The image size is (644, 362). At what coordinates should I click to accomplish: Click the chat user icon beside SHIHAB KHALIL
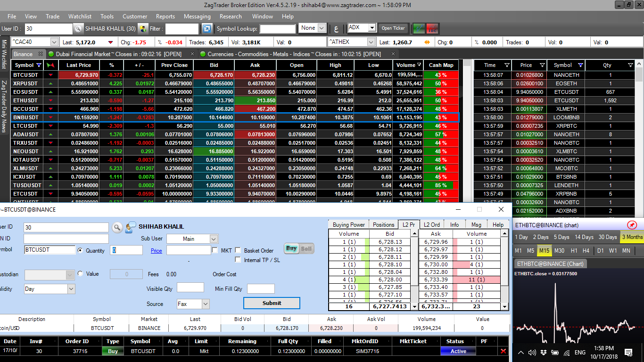point(131,227)
